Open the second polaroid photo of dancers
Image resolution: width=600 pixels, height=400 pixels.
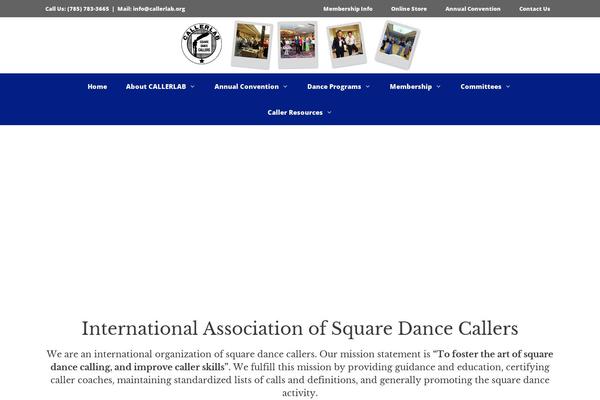pyautogui.click(x=298, y=45)
